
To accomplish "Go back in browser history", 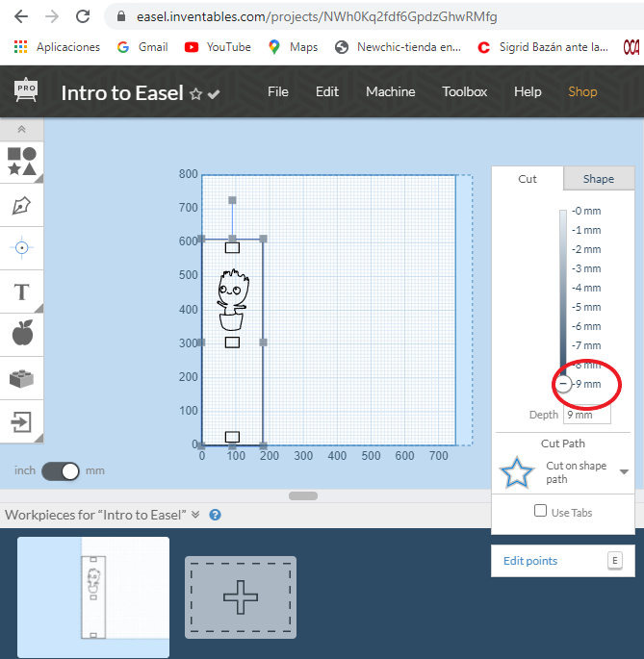I will pos(21,16).
